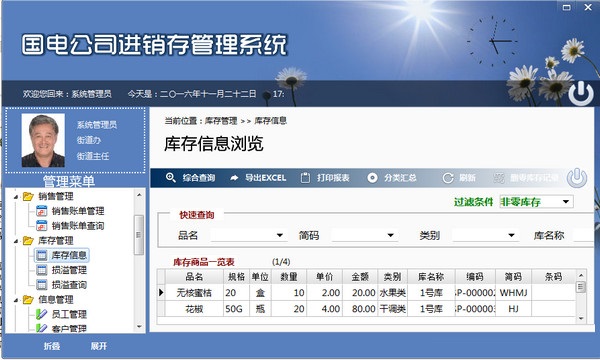Click the 无核蜜桔 cell
The image size is (600, 360).
click(x=194, y=293)
